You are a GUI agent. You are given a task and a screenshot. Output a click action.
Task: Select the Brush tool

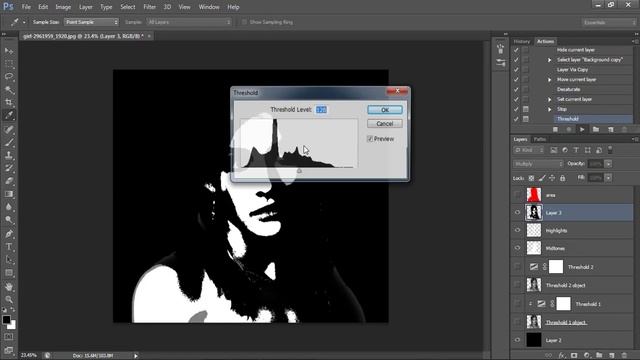[9, 142]
